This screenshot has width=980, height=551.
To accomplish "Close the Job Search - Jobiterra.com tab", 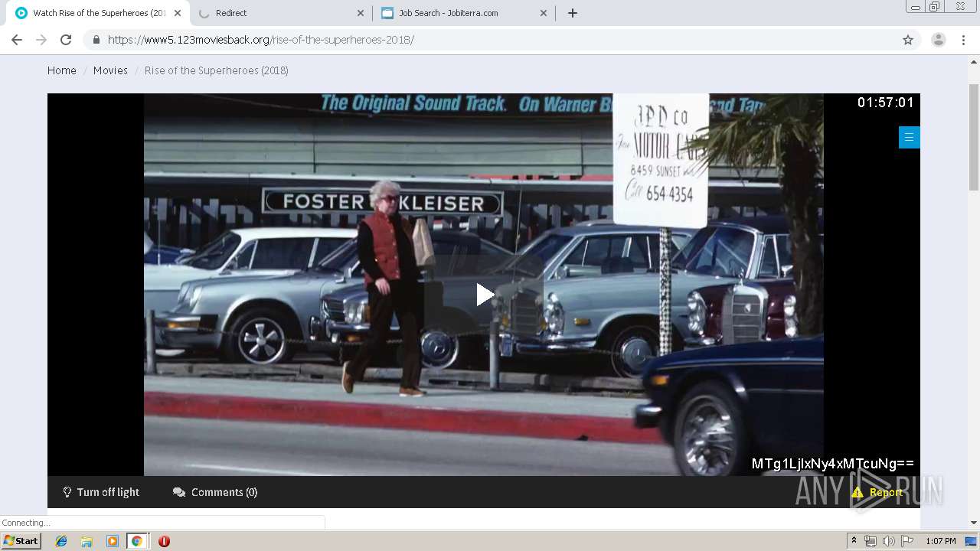I will [x=544, y=13].
